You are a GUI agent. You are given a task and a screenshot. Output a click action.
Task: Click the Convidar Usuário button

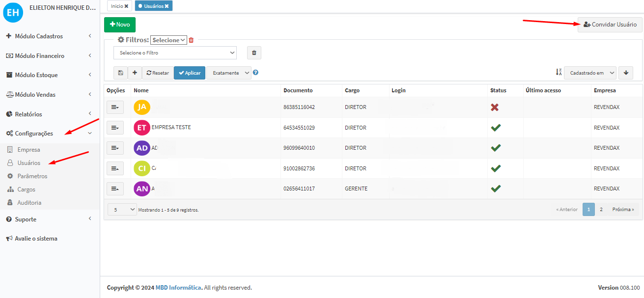(610, 25)
